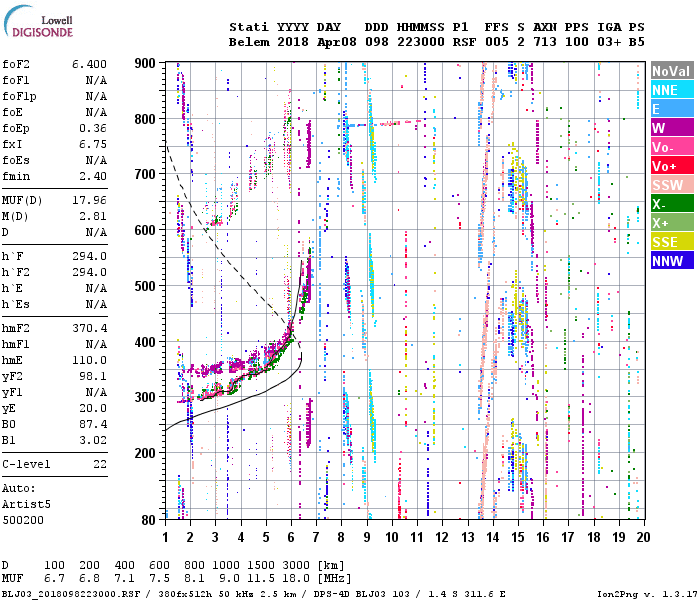
Task: Select the W purple legend swatch
Action: tap(672, 128)
